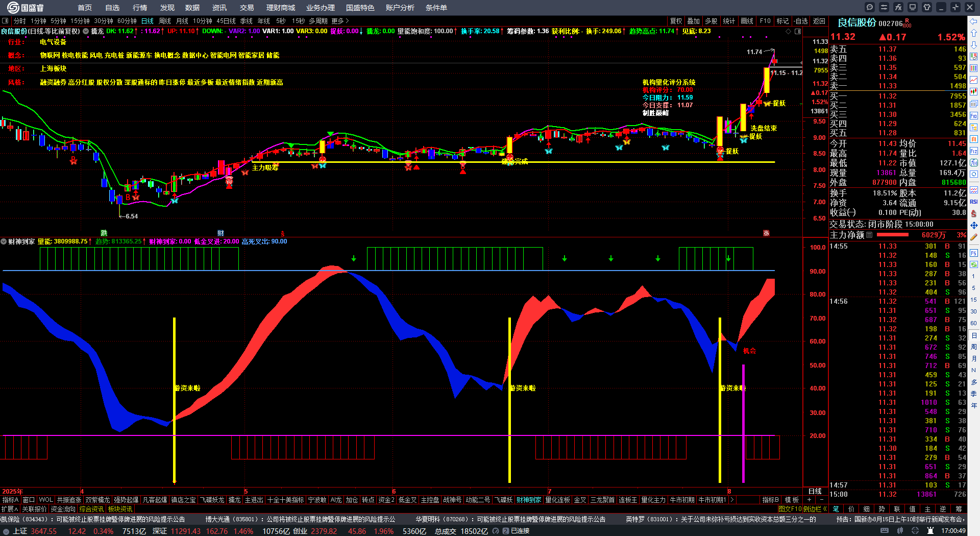Expand the 扩展 panel arrow
The height and width of the screenshot is (536, 980).
click(10, 509)
